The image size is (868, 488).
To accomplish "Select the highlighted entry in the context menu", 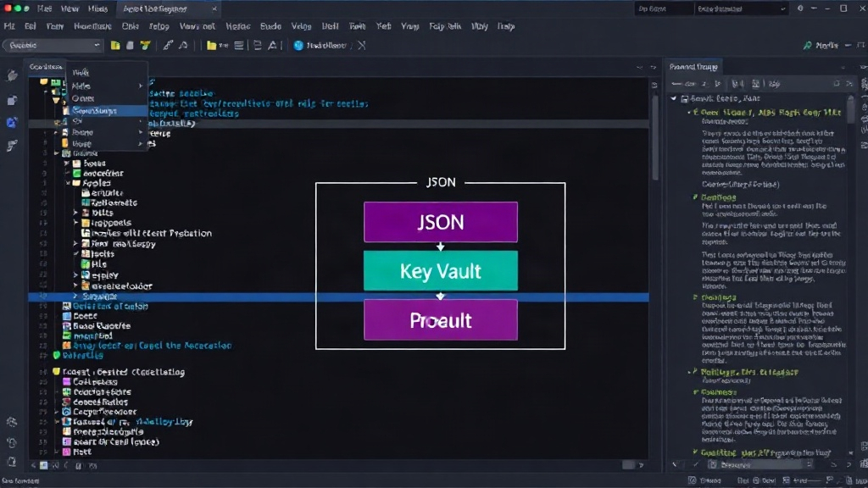I will point(107,111).
